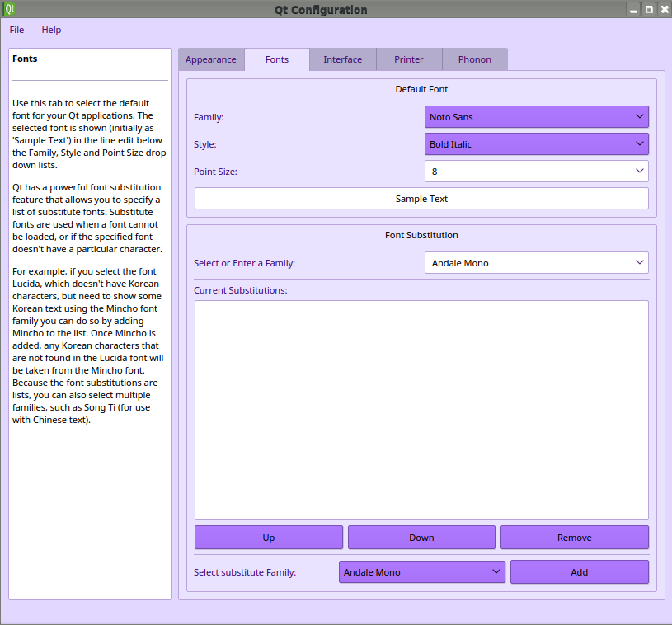Click the Sample Text preview field

[x=421, y=199]
